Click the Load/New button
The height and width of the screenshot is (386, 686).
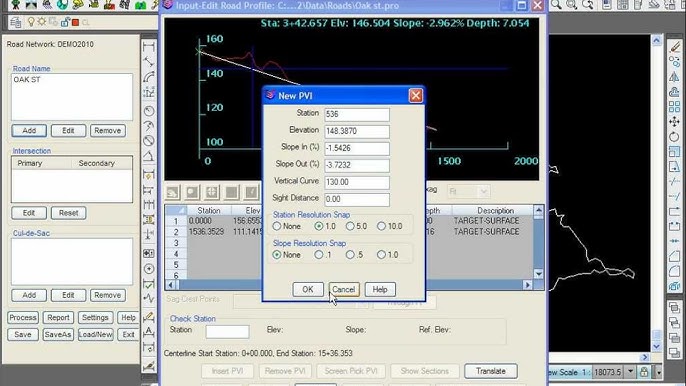[x=95, y=334]
